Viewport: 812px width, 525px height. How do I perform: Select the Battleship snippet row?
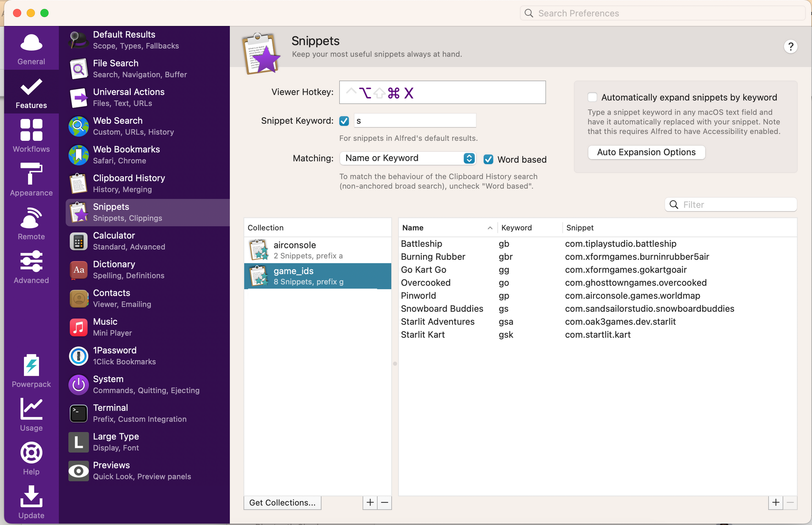[x=598, y=244]
